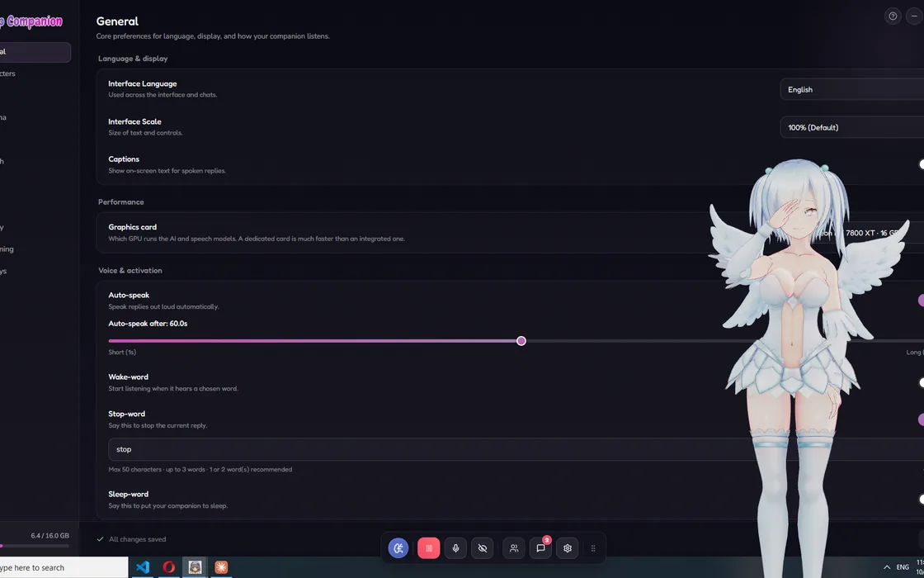Toggle the microphone in the bottom toolbar
Screen dimensions: 924x578
click(455, 548)
